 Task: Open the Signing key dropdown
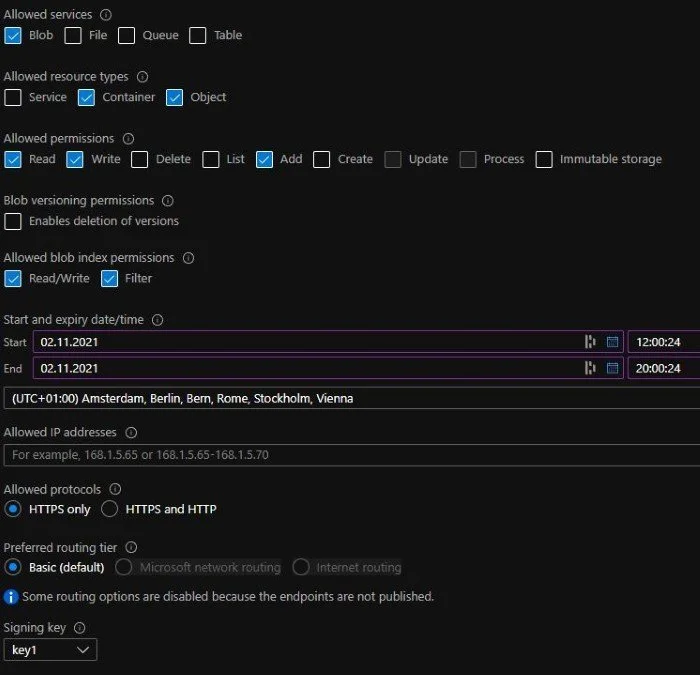pos(50,650)
